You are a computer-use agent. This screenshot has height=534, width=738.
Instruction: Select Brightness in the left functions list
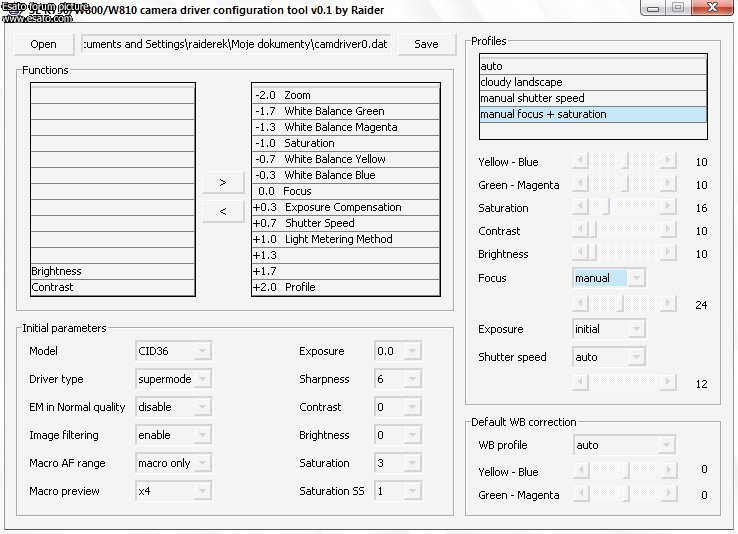pyautogui.click(x=112, y=271)
